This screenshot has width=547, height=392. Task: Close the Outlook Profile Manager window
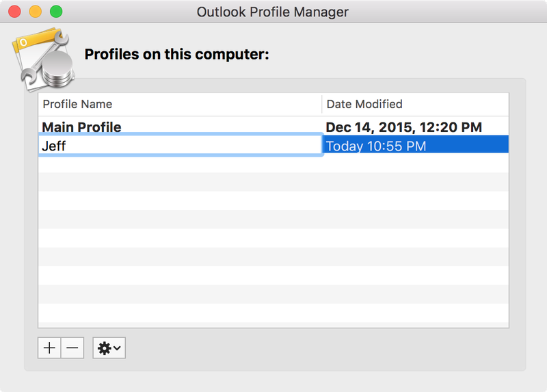click(14, 12)
